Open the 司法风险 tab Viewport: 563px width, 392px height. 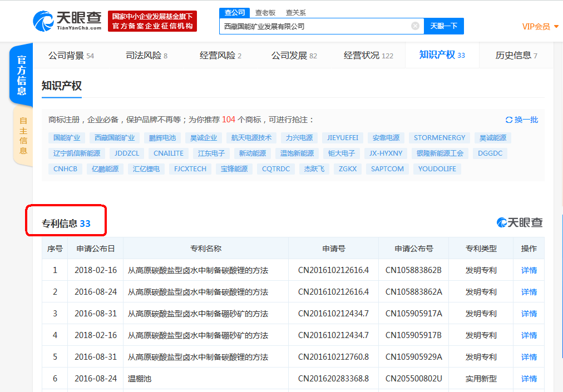pyautogui.click(x=146, y=56)
